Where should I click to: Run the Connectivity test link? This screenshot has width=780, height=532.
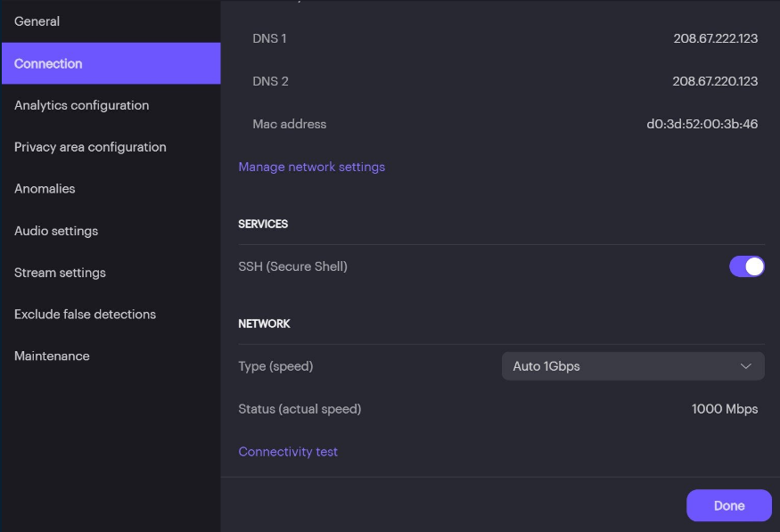pos(288,452)
